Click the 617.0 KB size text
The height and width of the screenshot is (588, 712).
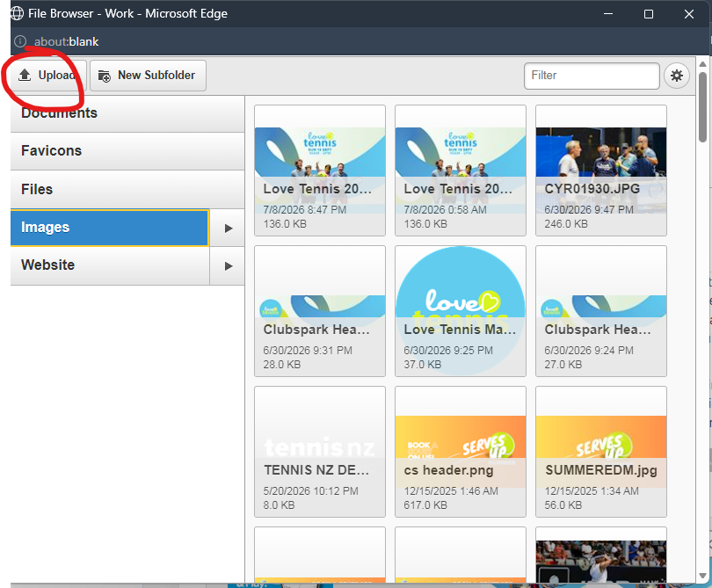(x=425, y=505)
